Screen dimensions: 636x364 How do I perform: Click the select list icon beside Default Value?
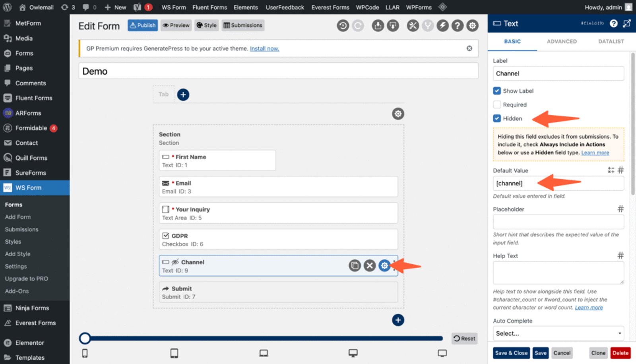point(611,170)
